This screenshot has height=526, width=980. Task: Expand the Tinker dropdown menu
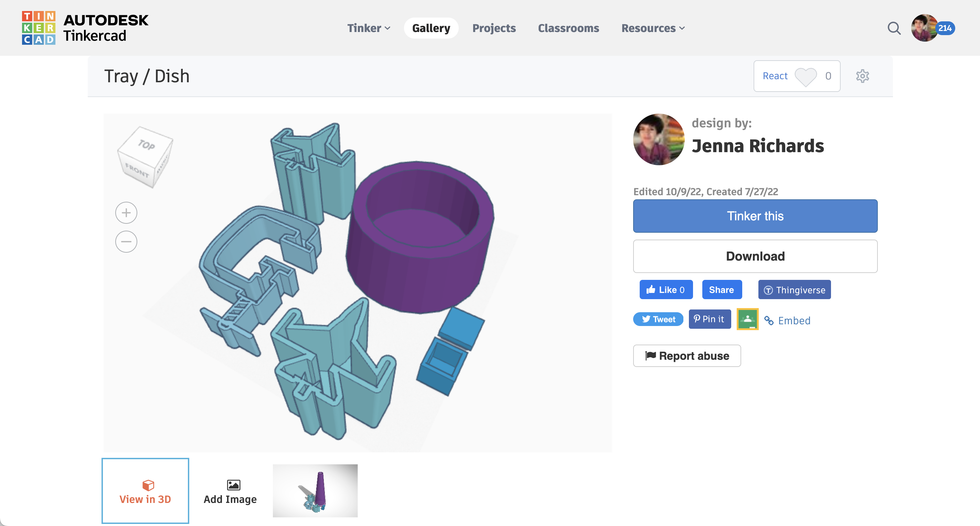click(368, 28)
